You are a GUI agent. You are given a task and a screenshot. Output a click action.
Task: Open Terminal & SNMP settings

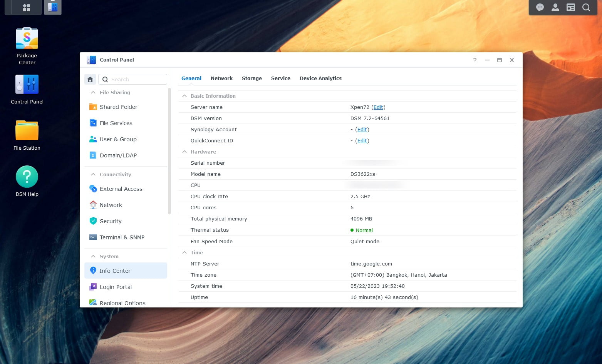coord(122,237)
